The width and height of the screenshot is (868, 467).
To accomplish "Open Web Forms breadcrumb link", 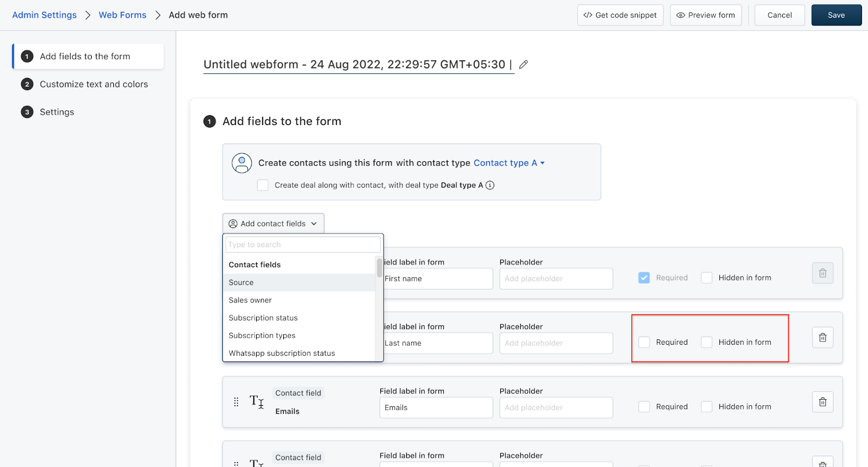I will coord(123,15).
